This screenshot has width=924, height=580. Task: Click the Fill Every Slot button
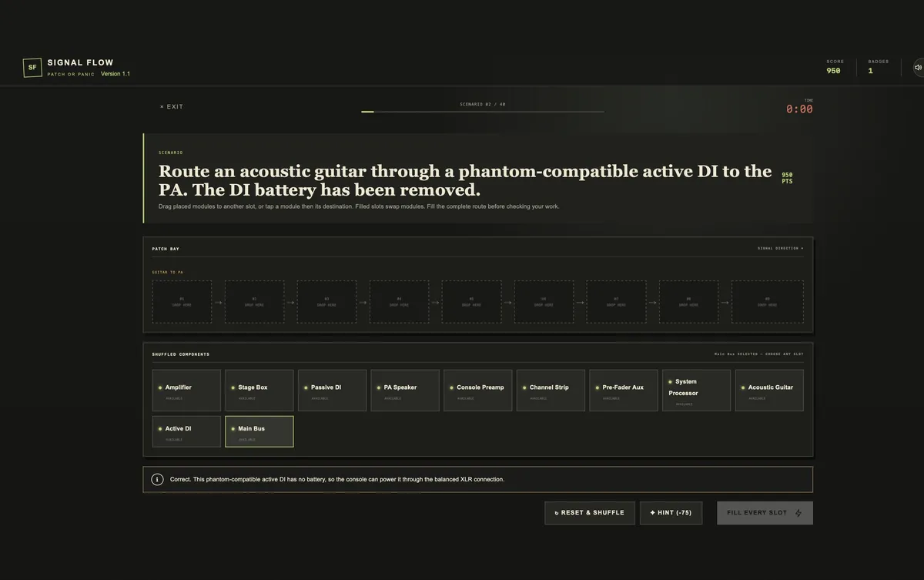pos(765,513)
